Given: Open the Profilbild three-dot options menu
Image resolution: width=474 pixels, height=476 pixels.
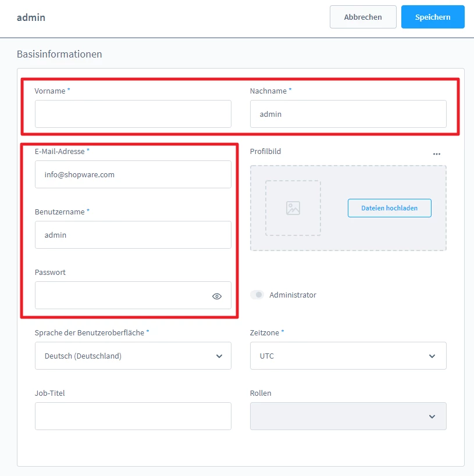Looking at the screenshot, I should coord(437,154).
